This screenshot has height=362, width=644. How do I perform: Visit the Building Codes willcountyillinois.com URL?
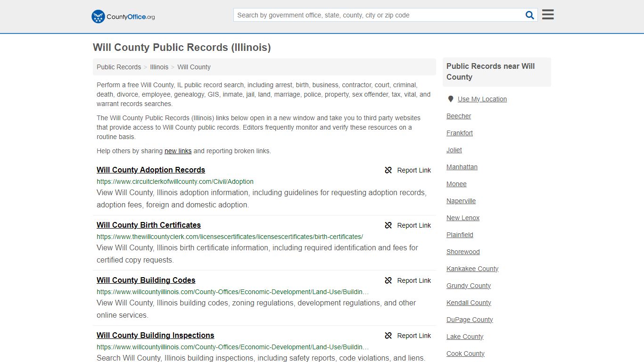(x=233, y=292)
